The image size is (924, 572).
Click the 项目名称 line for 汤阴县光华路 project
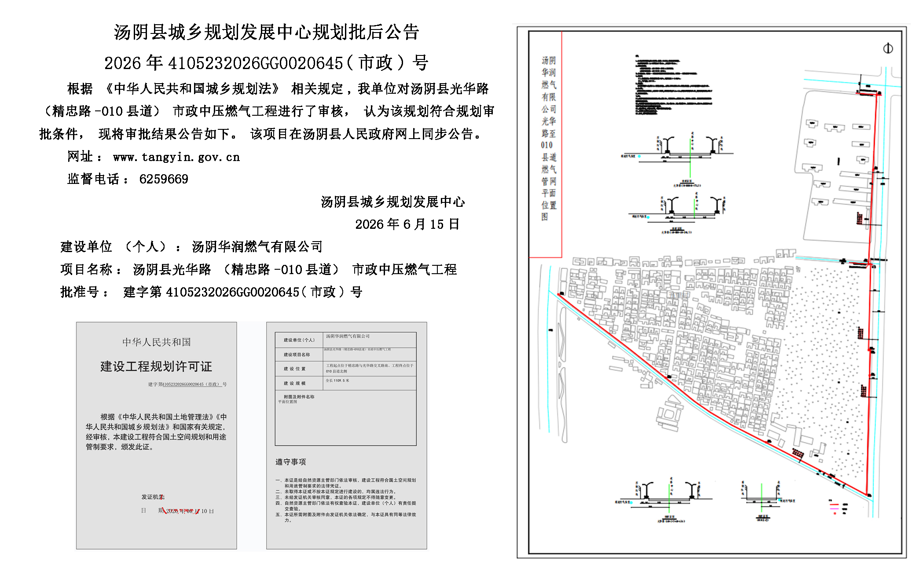[259, 269]
